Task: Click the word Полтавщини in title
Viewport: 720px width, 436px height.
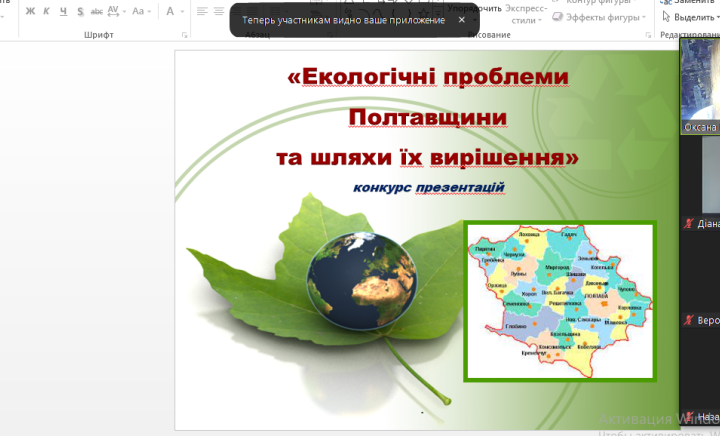Action: 428,117
